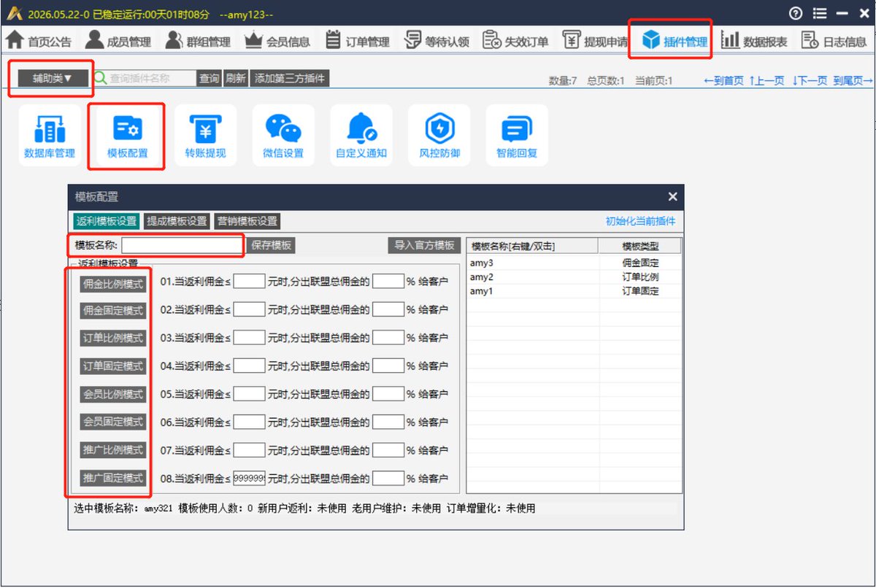Image resolution: width=876 pixels, height=588 pixels.
Task: Switch to the 营销模板设置 tab
Action: coord(247,221)
